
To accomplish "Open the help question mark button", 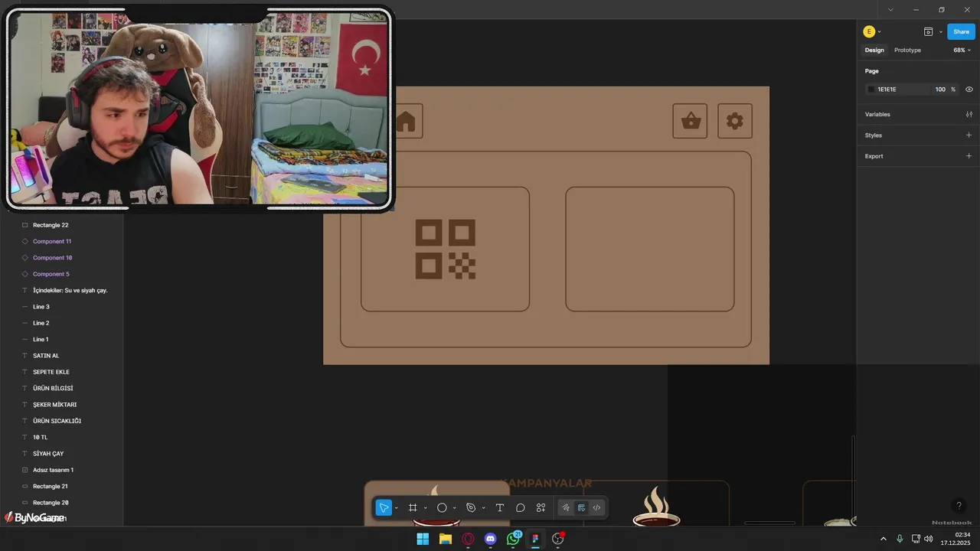I will [x=959, y=506].
